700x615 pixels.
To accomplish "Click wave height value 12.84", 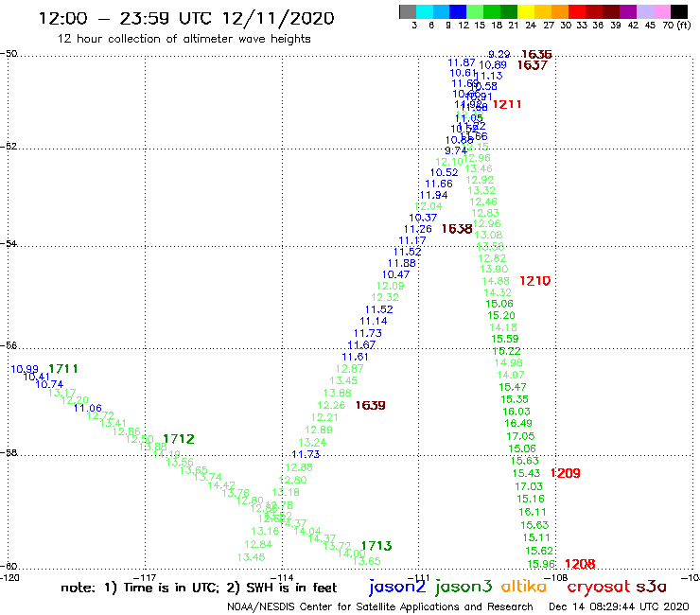I will click(258, 544).
